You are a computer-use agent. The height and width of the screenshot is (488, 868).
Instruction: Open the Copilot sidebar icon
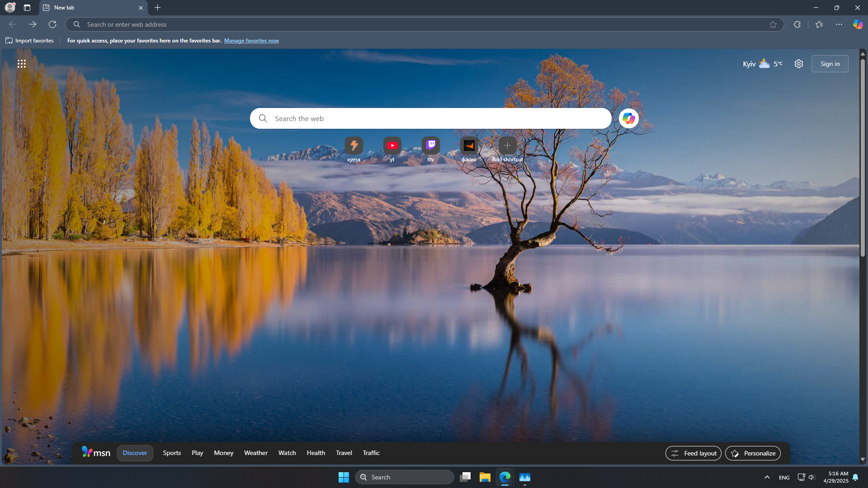coord(858,24)
